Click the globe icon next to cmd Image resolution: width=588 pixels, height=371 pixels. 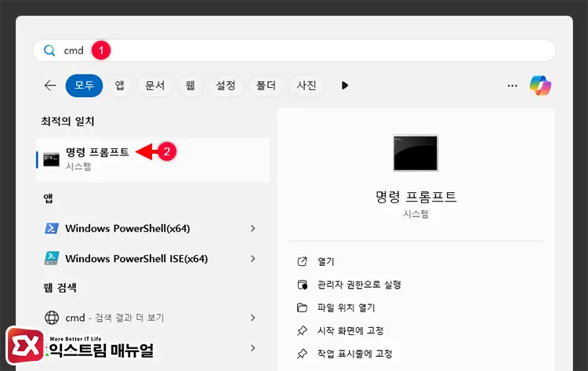(52, 318)
